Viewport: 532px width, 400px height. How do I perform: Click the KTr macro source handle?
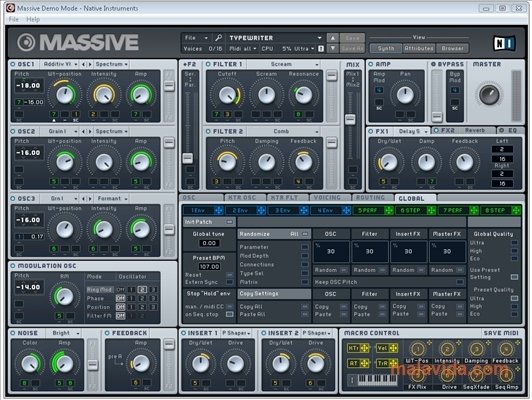coord(358,348)
